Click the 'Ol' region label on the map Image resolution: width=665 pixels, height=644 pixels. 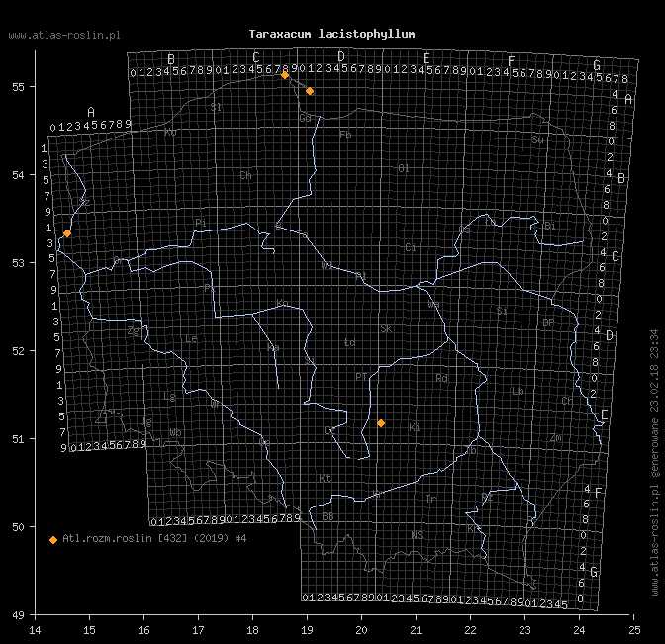coord(404,168)
